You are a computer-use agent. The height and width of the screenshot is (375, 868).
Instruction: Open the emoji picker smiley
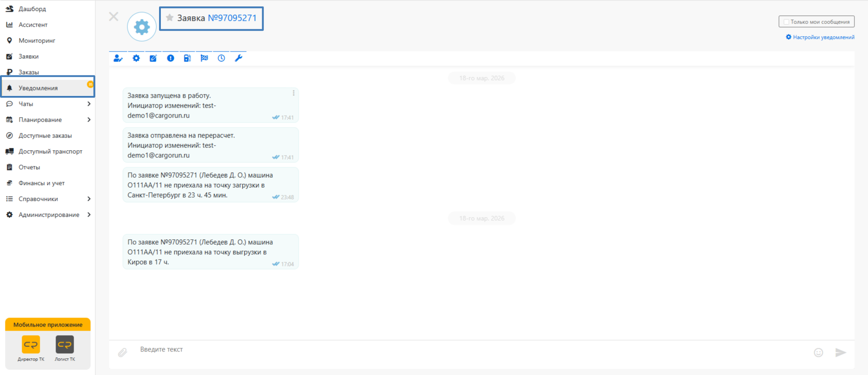tap(818, 352)
